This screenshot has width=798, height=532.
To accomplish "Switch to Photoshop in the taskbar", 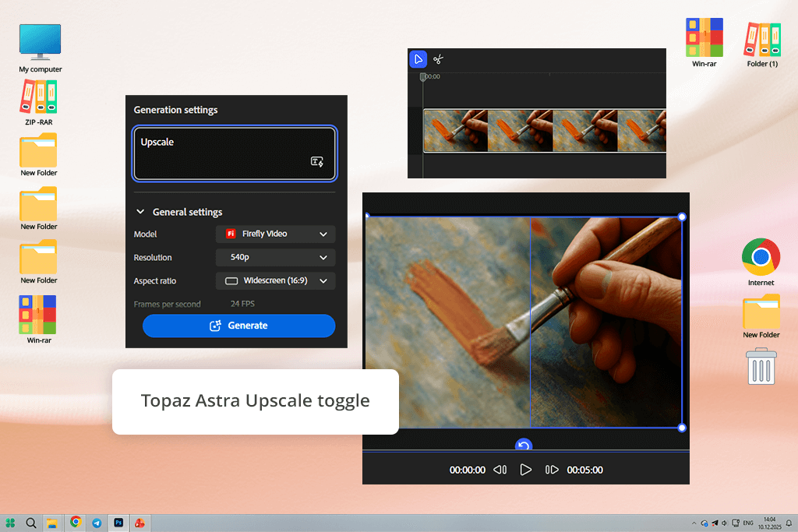I will coord(118,523).
